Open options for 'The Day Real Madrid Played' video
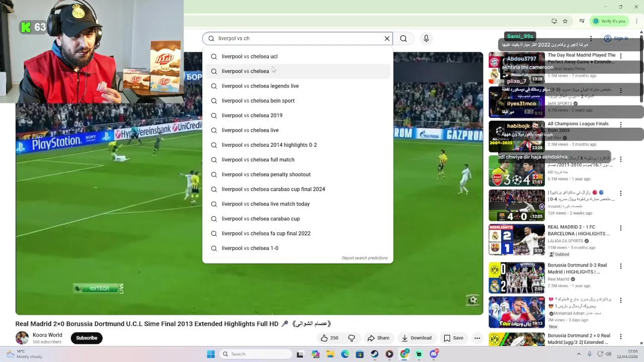Viewport: 644px width, 362px height. coord(621,56)
